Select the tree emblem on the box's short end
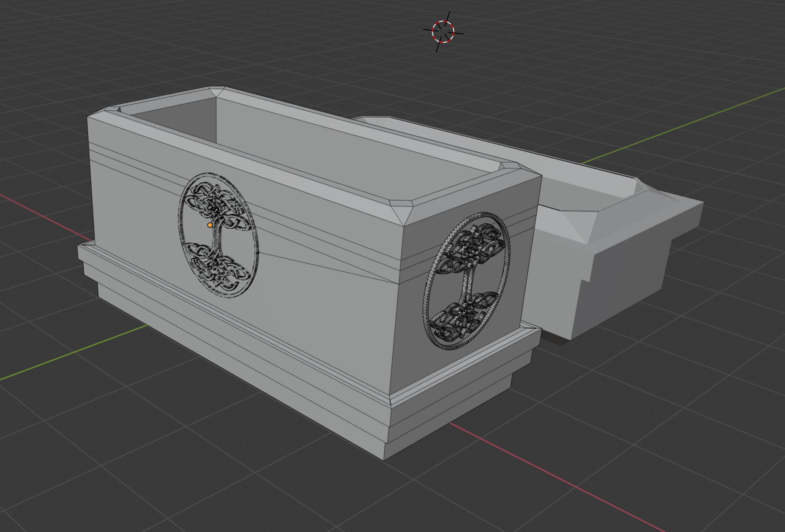The height and width of the screenshot is (532, 785). [x=467, y=280]
